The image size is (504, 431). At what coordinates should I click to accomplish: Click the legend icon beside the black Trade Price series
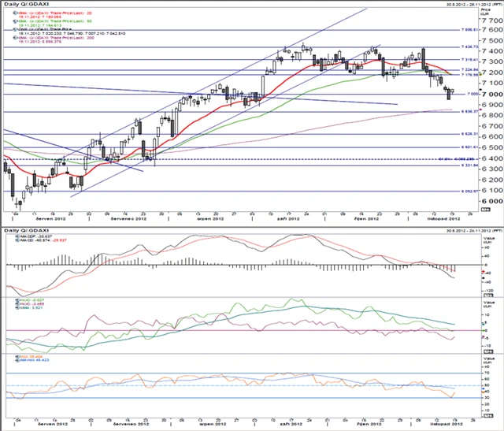point(15,29)
